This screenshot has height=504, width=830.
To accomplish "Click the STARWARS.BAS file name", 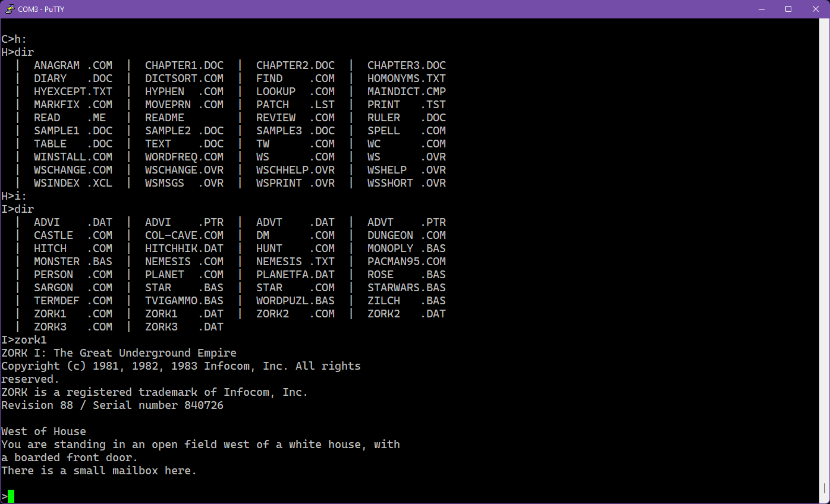I will click(x=406, y=288).
